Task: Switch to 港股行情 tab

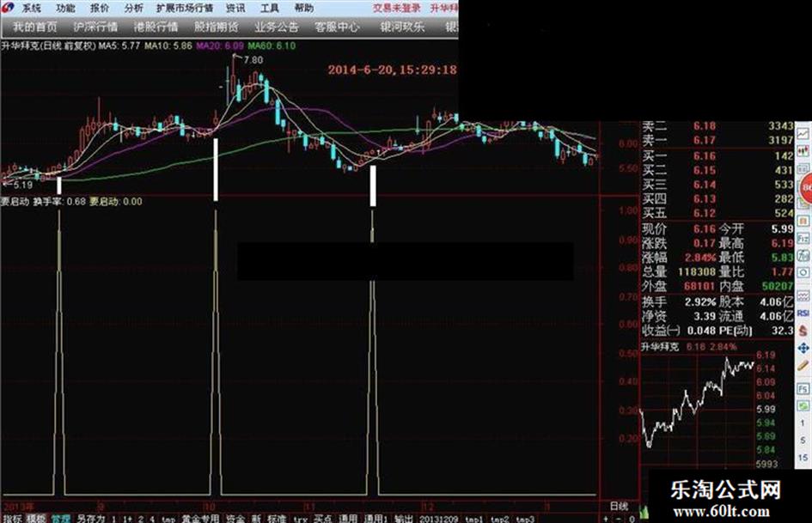Action: click(156, 27)
